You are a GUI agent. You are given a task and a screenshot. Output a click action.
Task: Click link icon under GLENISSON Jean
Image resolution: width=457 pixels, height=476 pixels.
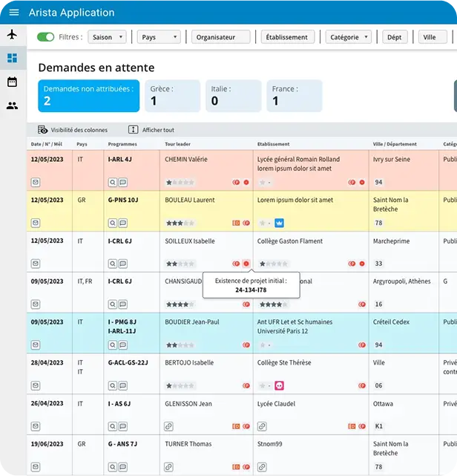coord(168,426)
